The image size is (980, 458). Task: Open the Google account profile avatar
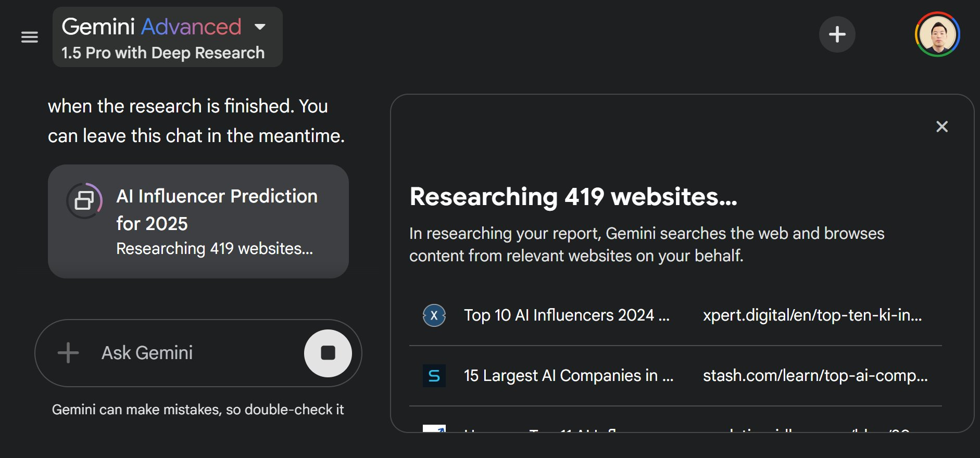(x=937, y=34)
